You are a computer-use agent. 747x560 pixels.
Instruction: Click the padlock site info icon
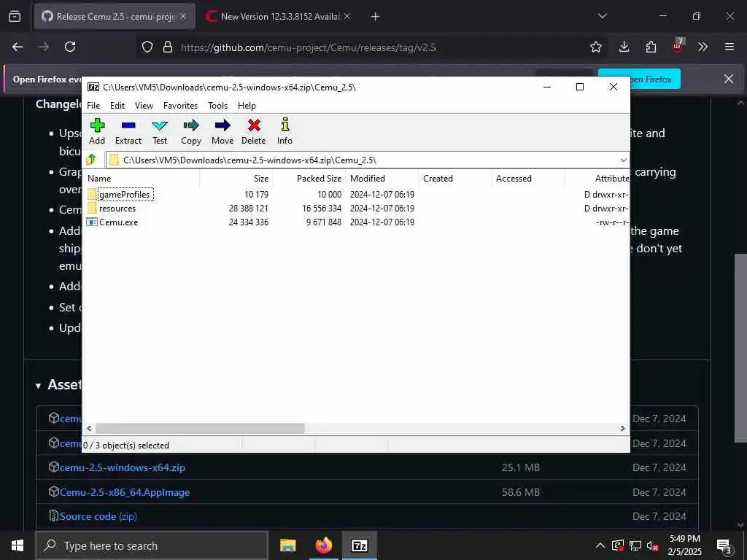coord(167,47)
